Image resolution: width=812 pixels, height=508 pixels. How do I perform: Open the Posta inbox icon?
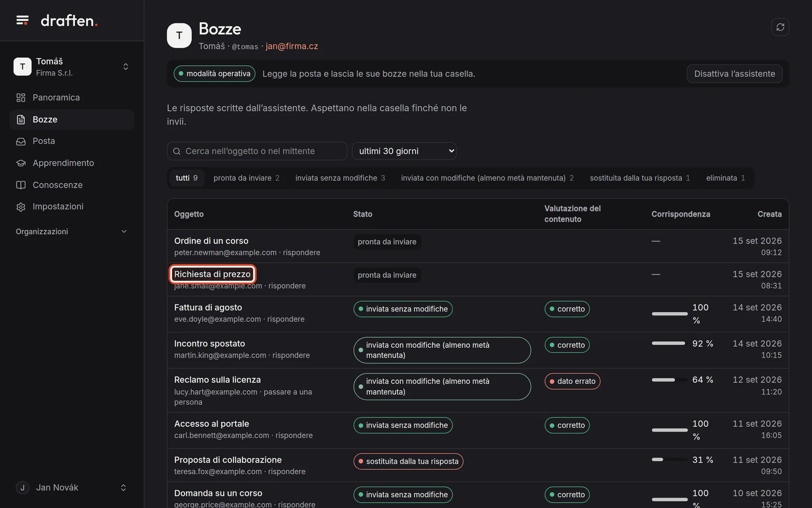pos(21,141)
